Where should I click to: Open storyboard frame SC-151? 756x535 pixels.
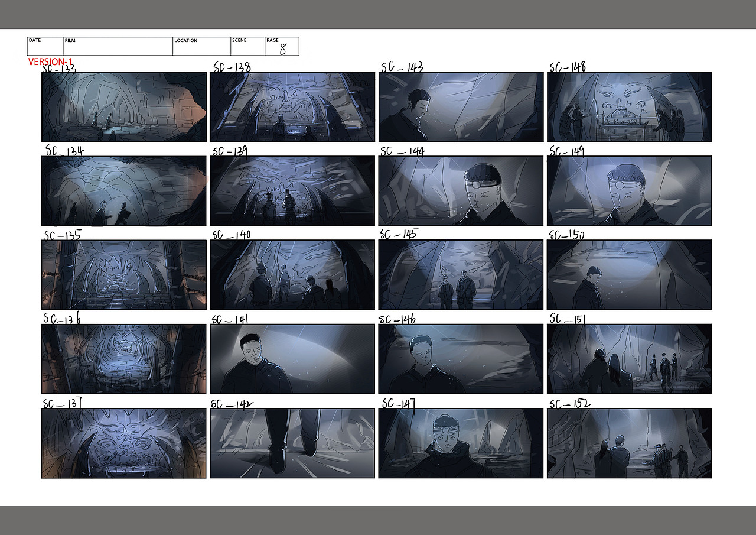[630, 359]
